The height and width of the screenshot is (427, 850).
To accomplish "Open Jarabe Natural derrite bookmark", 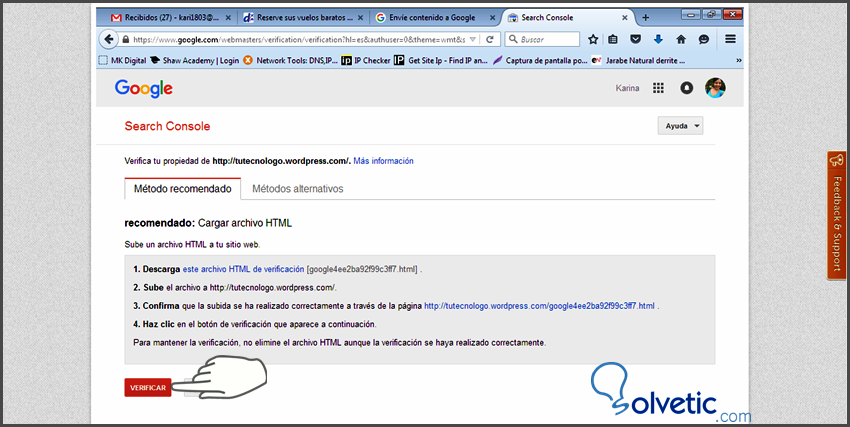I will click(638, 60).
